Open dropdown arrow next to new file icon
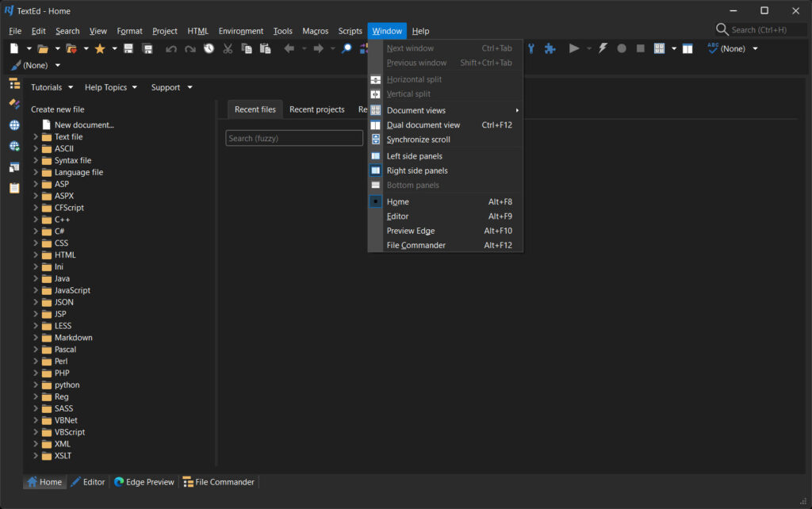The height and width of the screenshot is (509, 812). click(x=29, y=48)
